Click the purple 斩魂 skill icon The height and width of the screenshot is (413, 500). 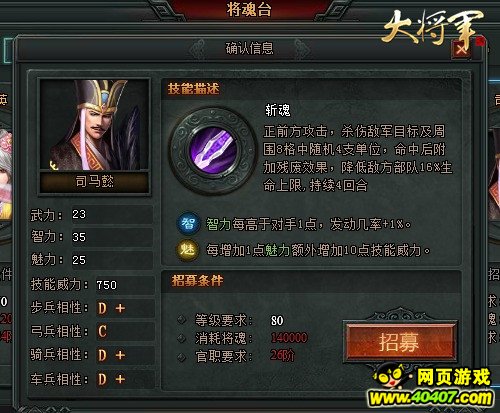coord(213,151)
